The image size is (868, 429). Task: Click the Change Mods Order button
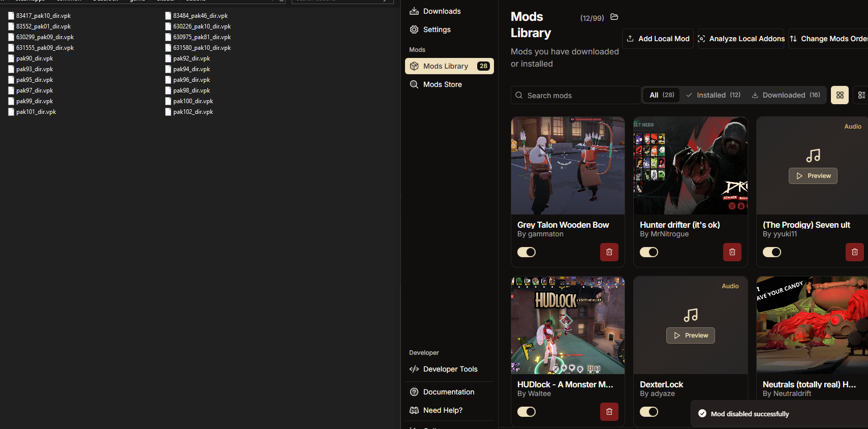[x=828, y=39]
